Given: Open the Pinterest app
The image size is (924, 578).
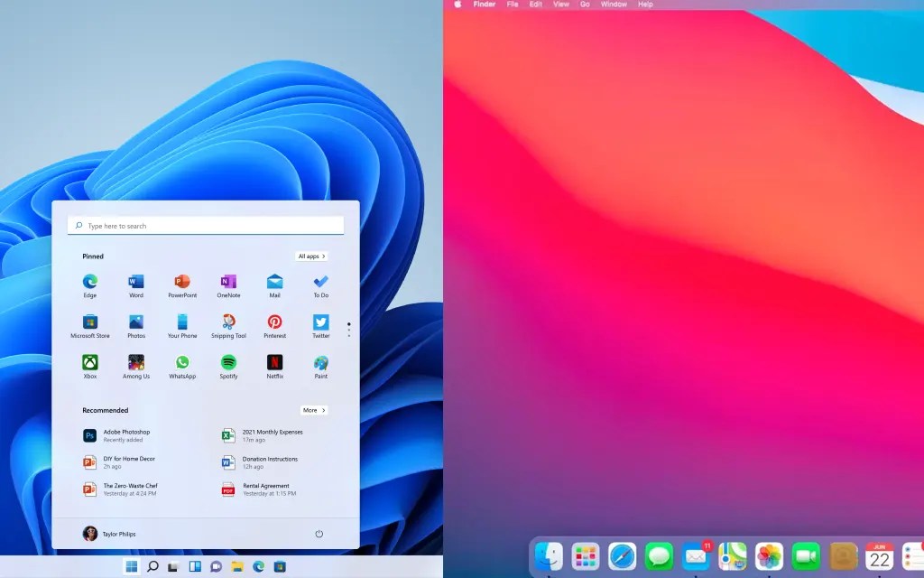Looking at the screenshot, I should (274, 326).
